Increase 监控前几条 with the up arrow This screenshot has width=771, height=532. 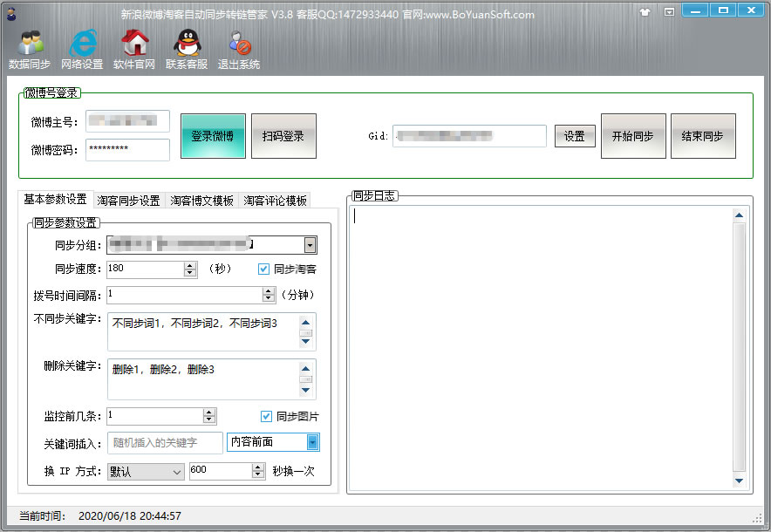(209, 413)
